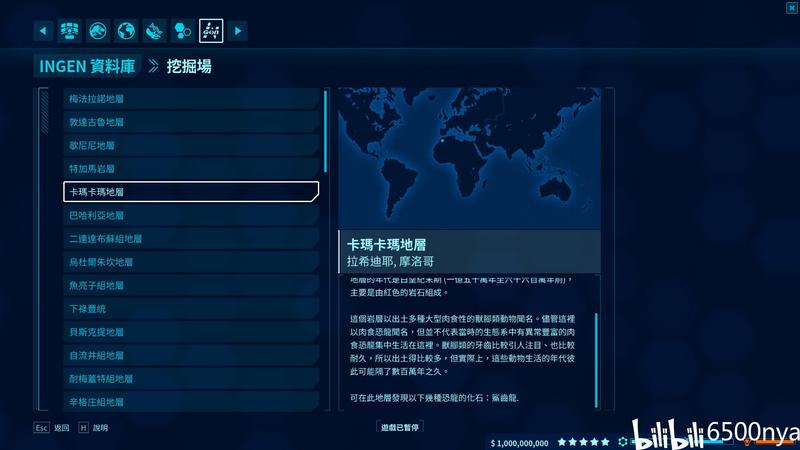Click the 挖掘場 breadcrumb title
The image size is (800, 450).
pos(189,66)
